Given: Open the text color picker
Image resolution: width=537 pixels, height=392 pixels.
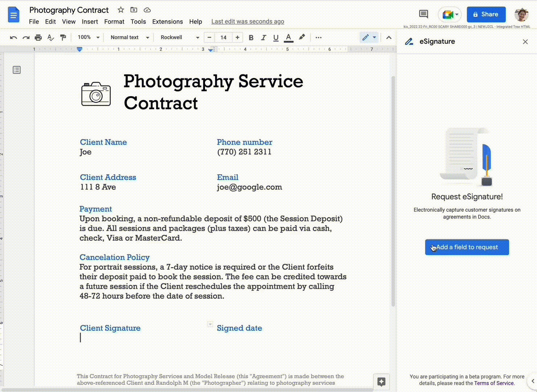Looking at the screenshot, I should pyautogui.click(x=288, y=37).
